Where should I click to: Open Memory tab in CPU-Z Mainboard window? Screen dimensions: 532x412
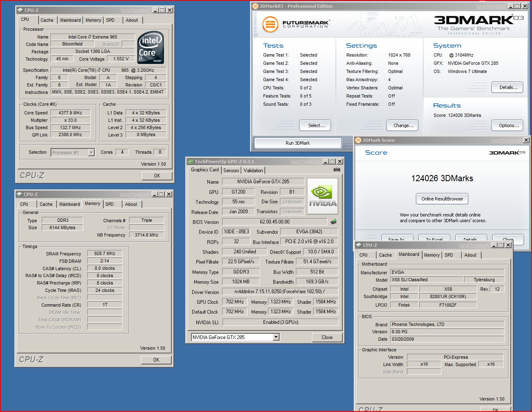(432, 255)
